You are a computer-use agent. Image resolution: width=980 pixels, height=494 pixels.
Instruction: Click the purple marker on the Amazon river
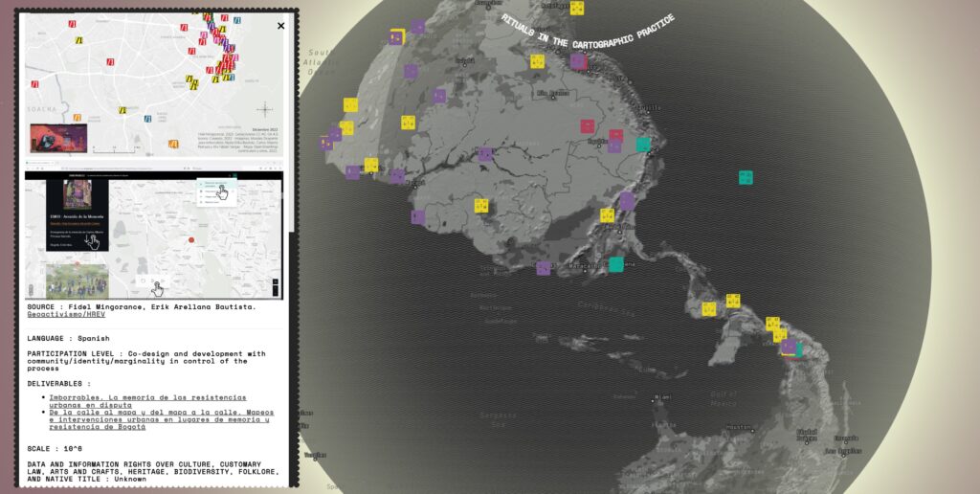tap(485, 154)
